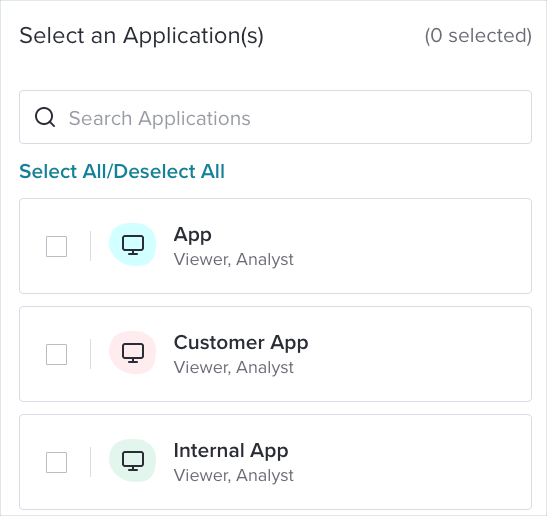
Task: Focus the Search Applications field
Action: coord(275,117)
